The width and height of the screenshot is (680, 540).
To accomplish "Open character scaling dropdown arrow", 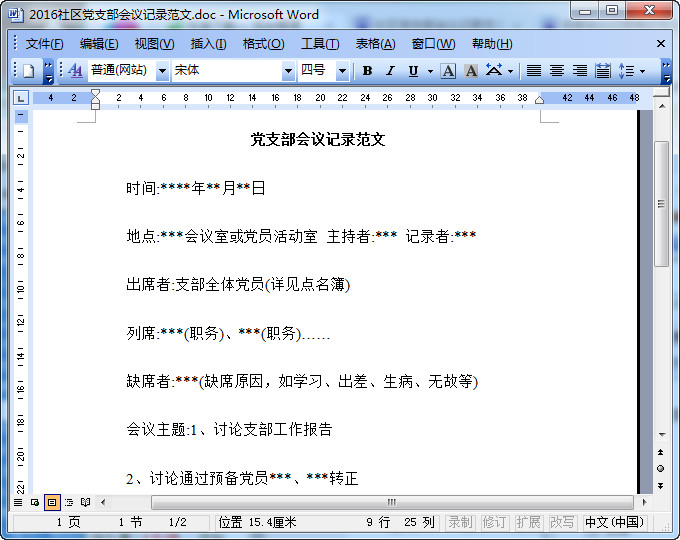I will [x=510, y=71].
